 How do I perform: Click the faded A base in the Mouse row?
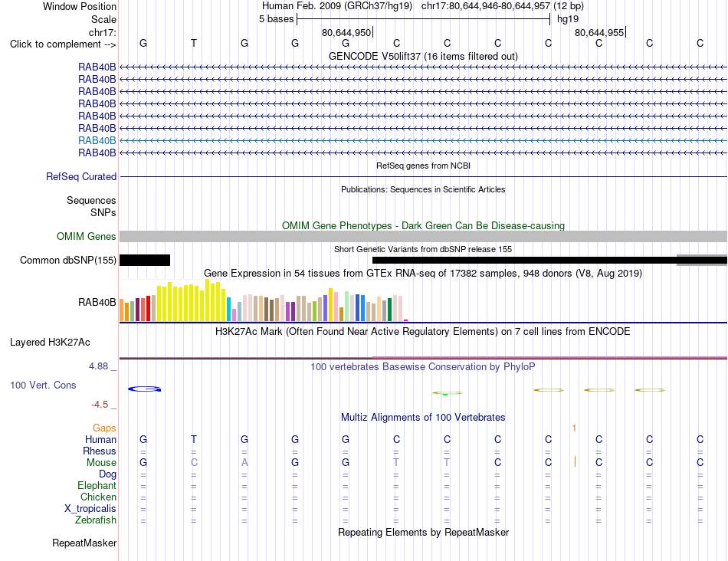(x=244, y=463)
